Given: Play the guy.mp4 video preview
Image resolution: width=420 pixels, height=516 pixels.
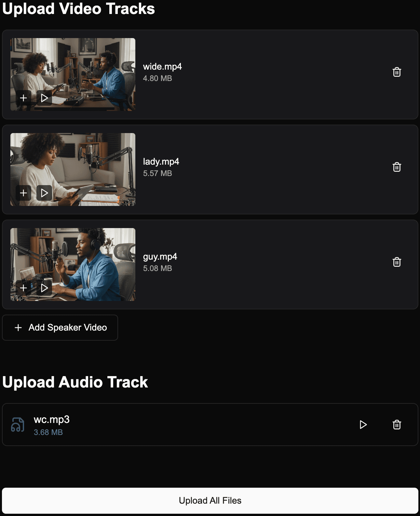Looking at the screenshot, I should click(x=44, y=288).
